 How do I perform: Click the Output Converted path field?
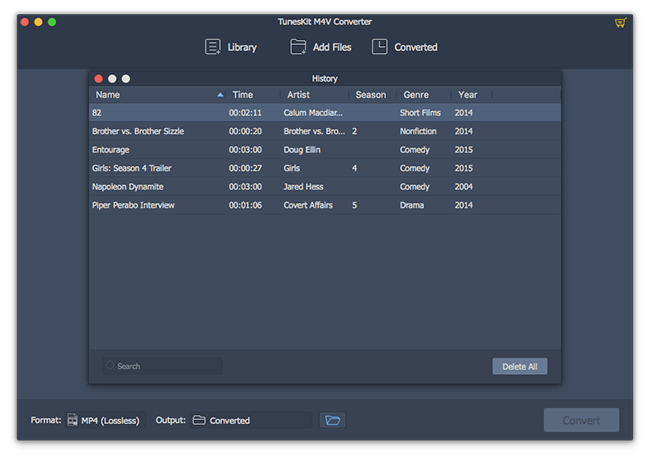click(251, 420)
